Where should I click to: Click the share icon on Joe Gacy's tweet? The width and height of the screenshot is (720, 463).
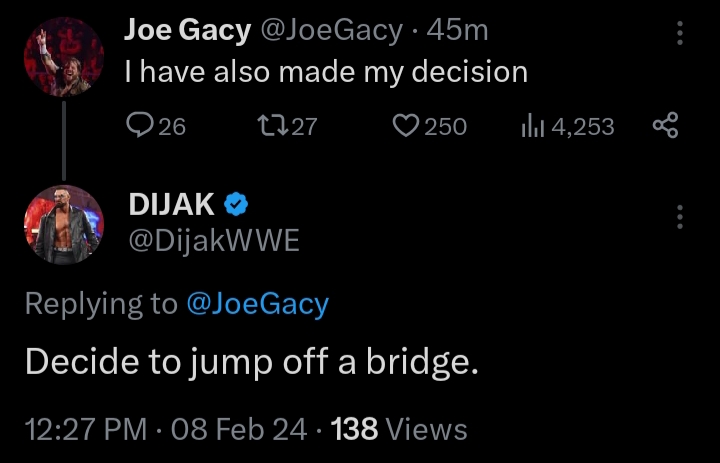[x=665, y=125]
